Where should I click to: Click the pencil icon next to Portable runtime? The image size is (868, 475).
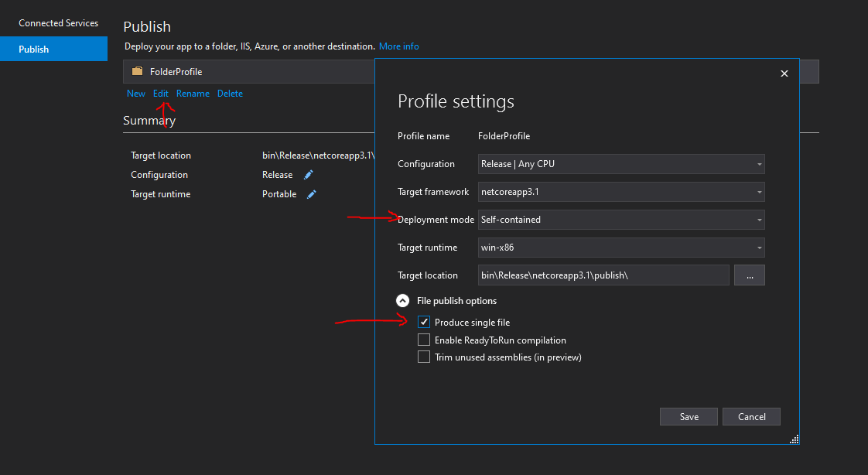[312, 194]
